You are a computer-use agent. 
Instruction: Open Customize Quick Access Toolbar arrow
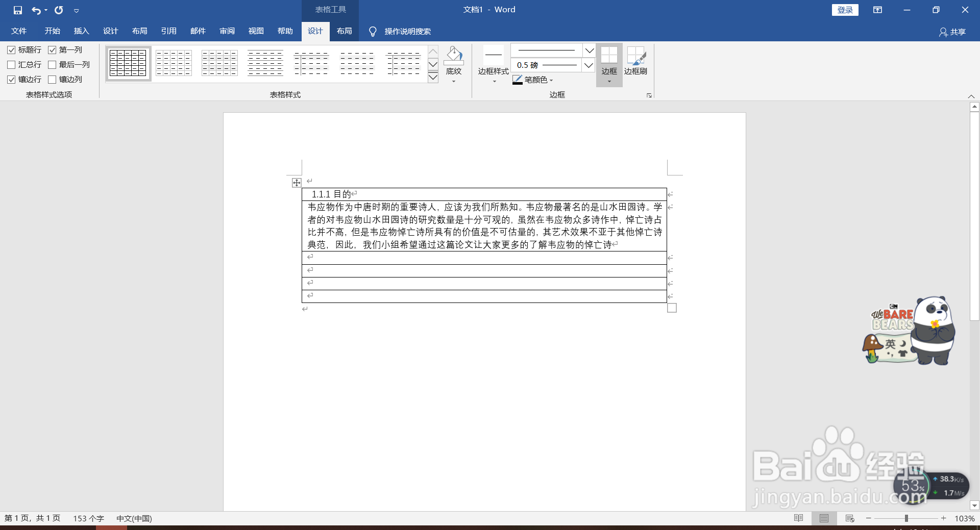point(76,11)
